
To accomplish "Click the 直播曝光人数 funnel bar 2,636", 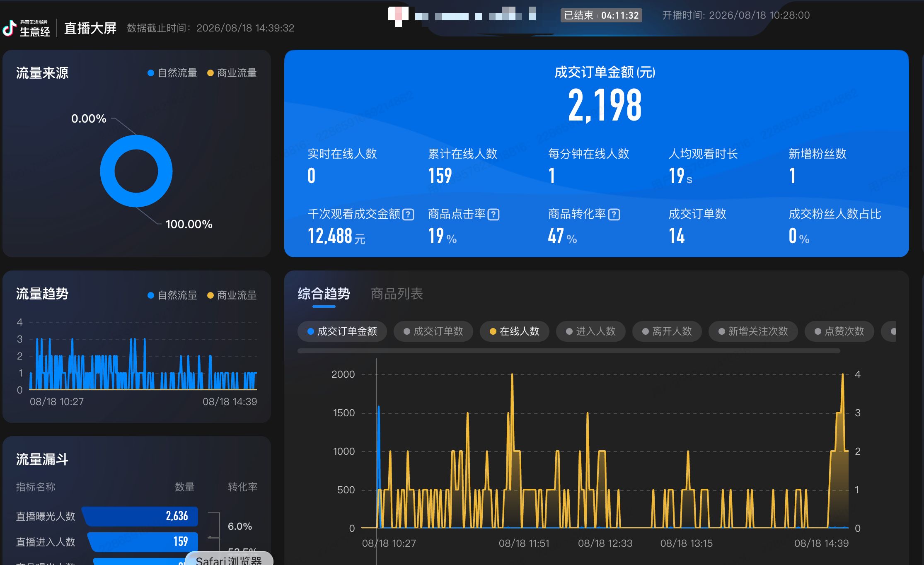I will point(140,516).
